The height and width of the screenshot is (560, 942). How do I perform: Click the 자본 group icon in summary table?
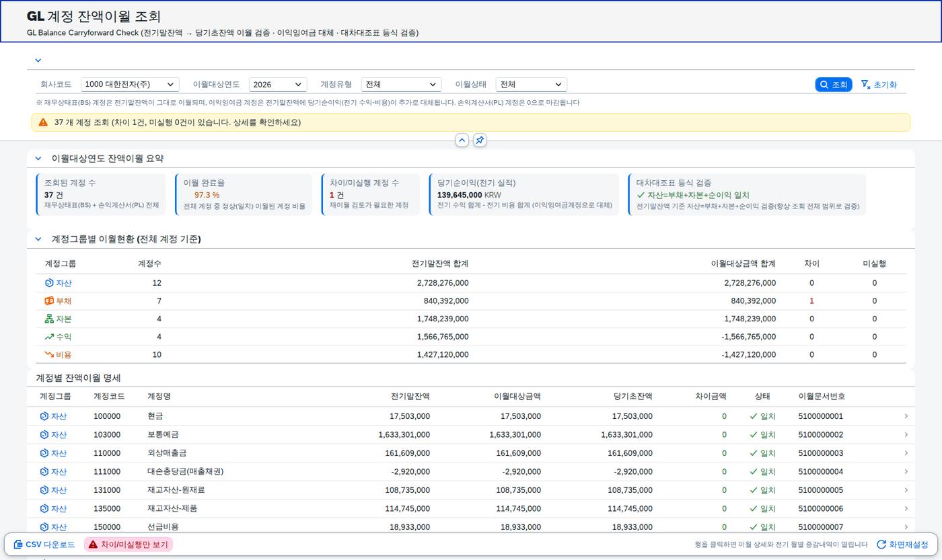pyautogui.click(x=49, y=319)
